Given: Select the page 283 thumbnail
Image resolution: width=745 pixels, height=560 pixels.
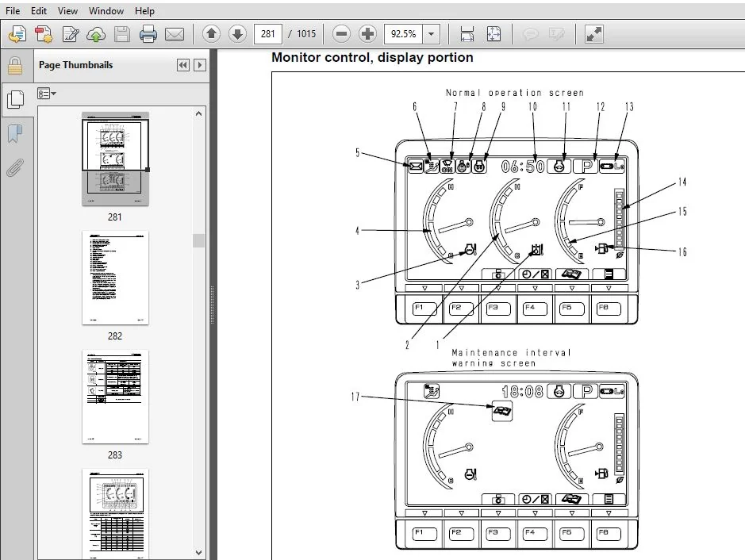Looking at the screenshot, I should (x=115, y=397).
